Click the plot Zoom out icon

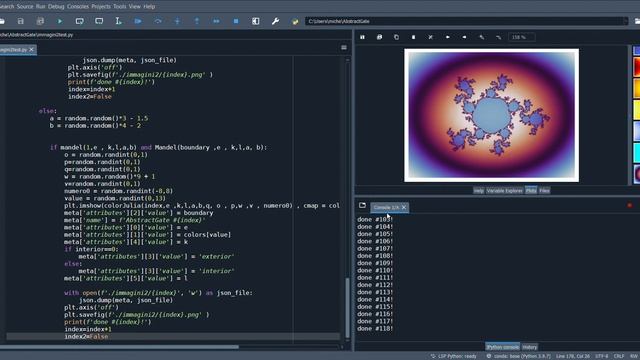(499, 37)
